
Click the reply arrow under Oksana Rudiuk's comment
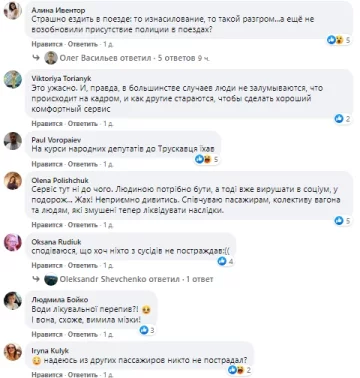coord(36,279)
